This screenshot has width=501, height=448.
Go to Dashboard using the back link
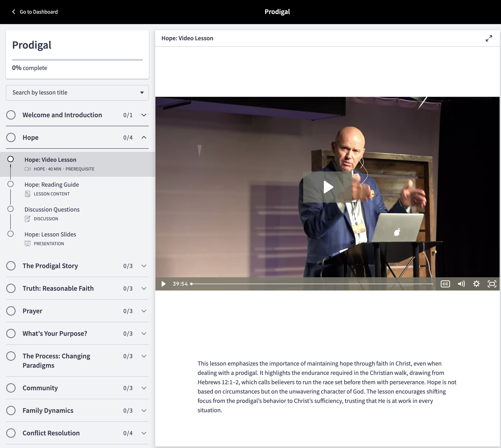click(34, 12)
